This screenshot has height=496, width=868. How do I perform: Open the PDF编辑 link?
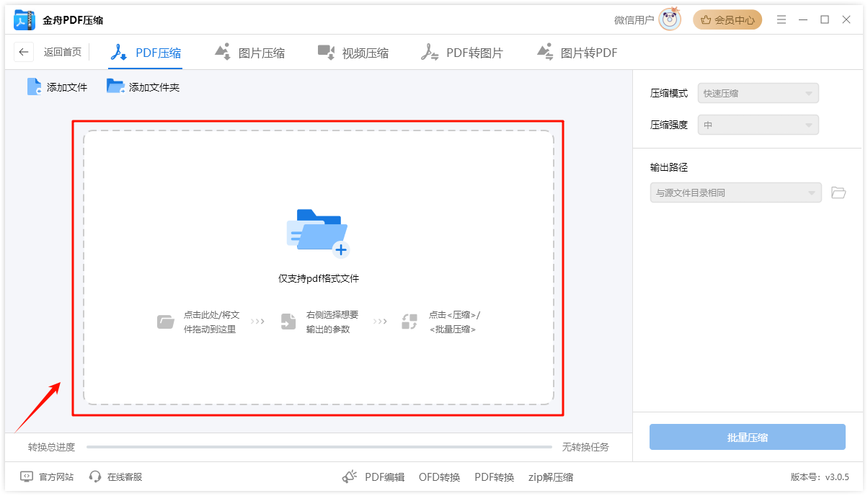tap(385, 477)
